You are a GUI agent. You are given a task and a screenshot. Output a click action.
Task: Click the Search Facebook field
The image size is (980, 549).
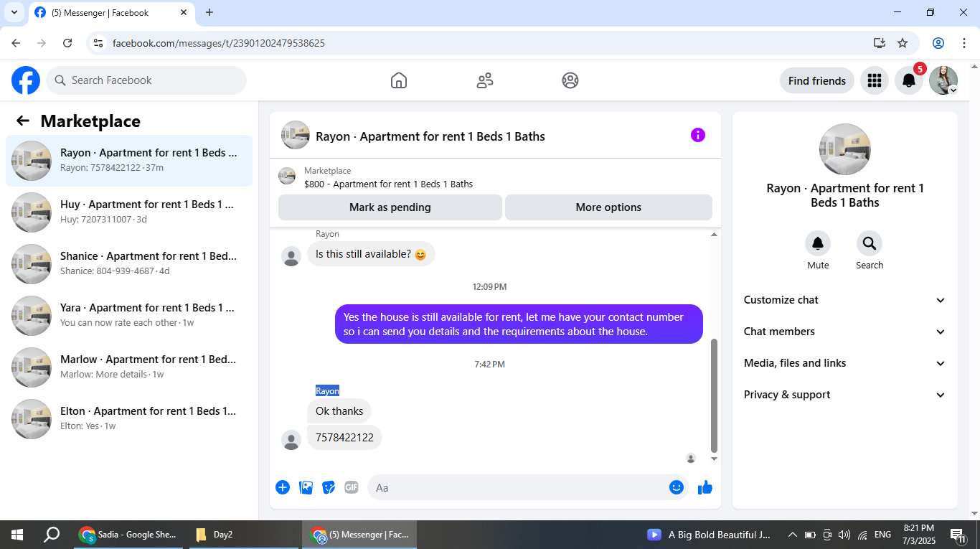[146, 80]
